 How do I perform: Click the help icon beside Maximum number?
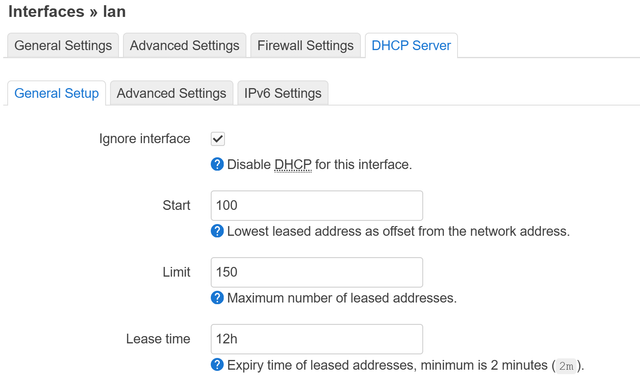(217, 298)
